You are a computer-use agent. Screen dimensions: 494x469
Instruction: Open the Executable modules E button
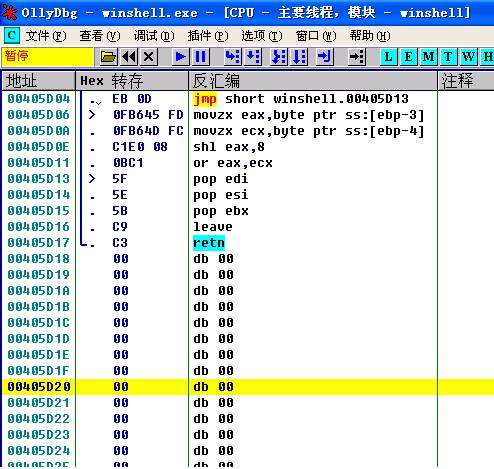[x=408, y=57]
